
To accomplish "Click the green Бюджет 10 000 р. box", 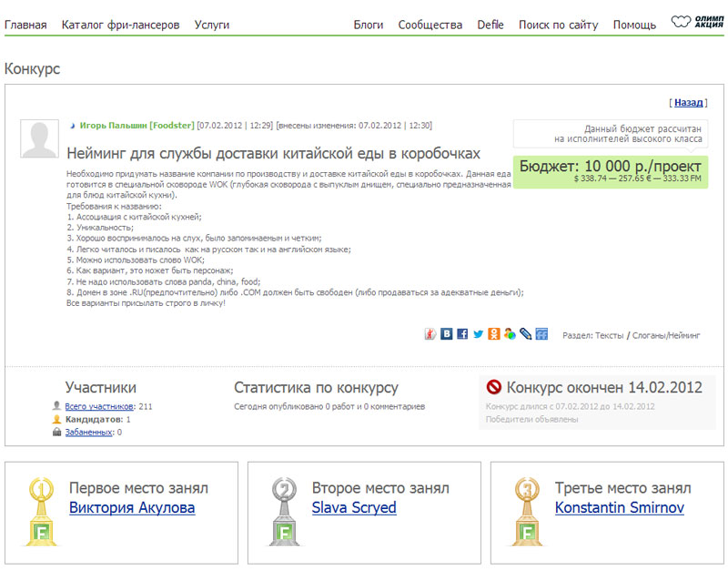I will point(611,172).
